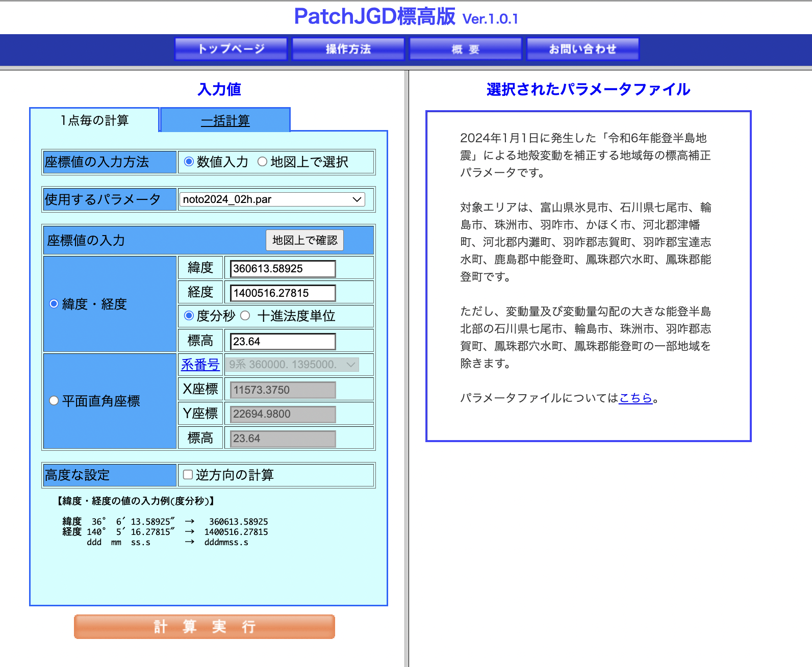The width and height of the screenshot is (812, 667).
Task: Click the 経度 input field
Action: 283,293
